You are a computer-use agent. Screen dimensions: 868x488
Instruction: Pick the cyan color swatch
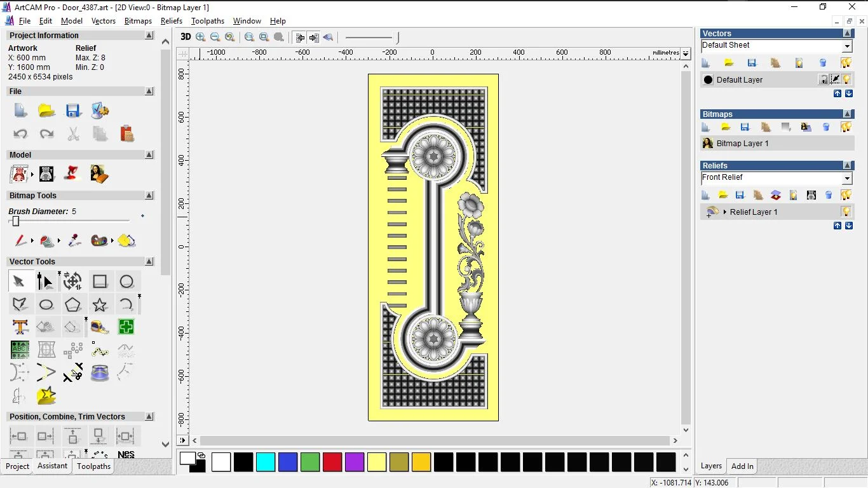point(266,462)
